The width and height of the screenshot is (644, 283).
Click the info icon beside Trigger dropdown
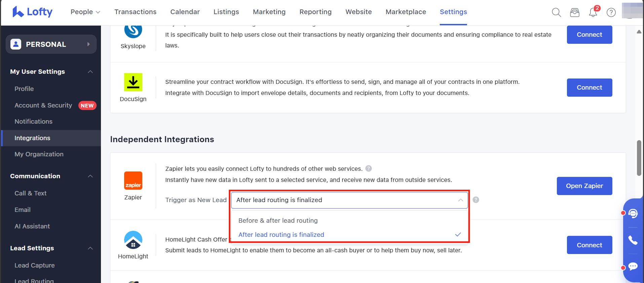476,200
